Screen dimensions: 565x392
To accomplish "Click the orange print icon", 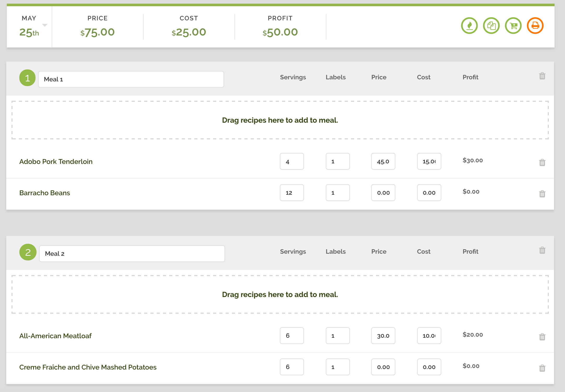I will [535, 26].
